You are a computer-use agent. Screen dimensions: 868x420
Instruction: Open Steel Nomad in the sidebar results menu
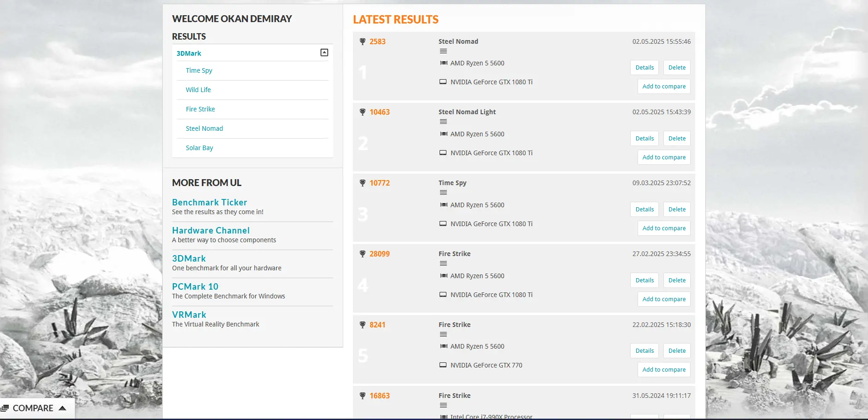click(205, 128)
